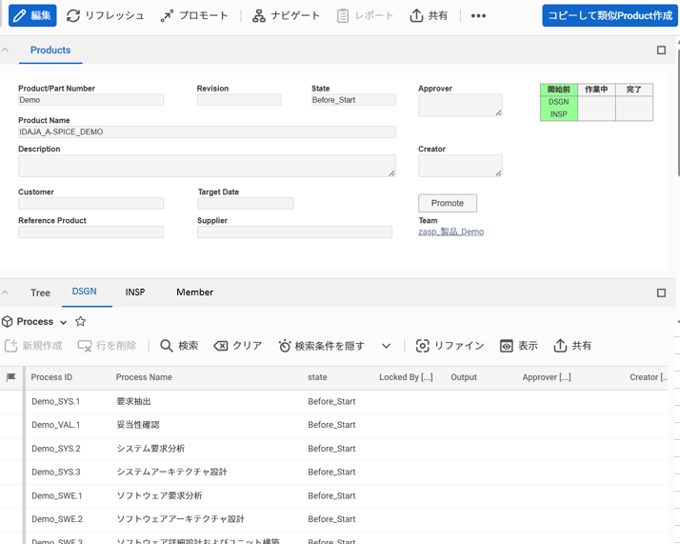Screen dimensions: 680x544
Task: Click the プロモート promote toolbar icon
Action: tap(167, 16)
